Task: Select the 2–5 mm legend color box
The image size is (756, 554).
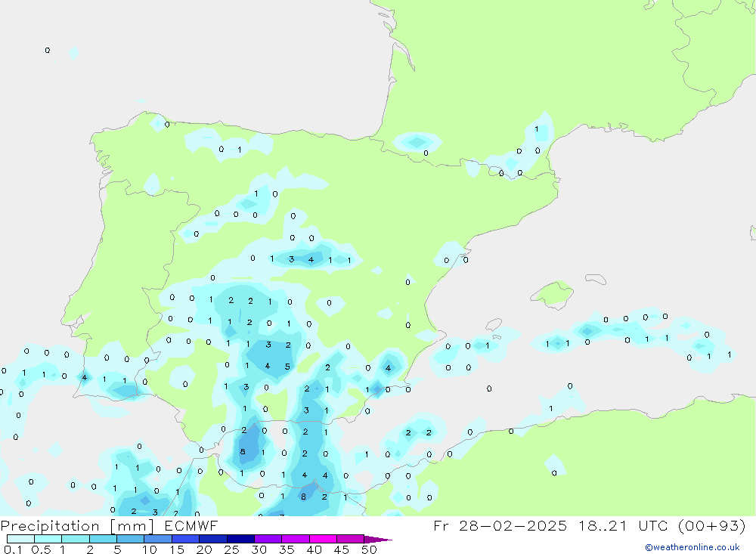Action: click(103, 539)
